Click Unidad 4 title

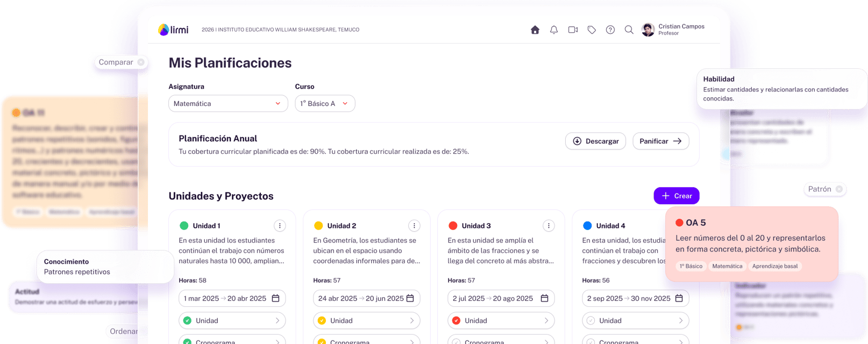610,226
